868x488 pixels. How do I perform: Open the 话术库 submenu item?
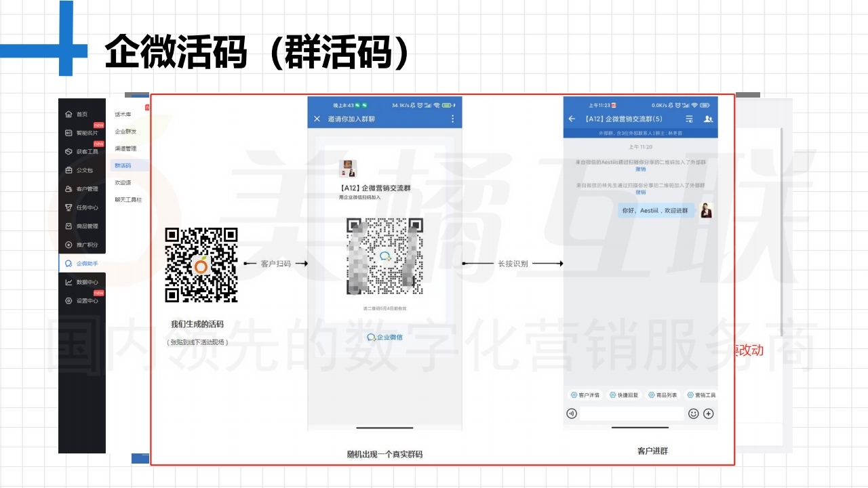[x=123, y=115]
